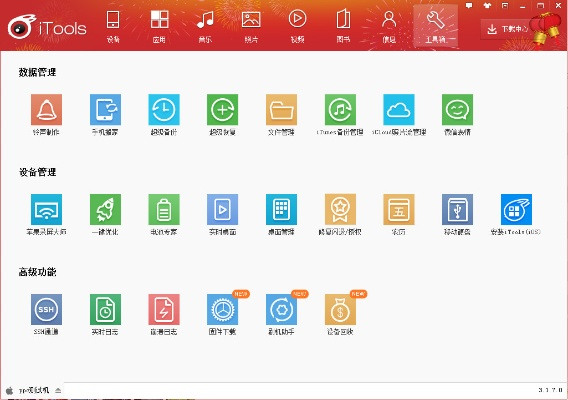Launch Super Backup 超级备份 clock icon

[x=164, y=110]
